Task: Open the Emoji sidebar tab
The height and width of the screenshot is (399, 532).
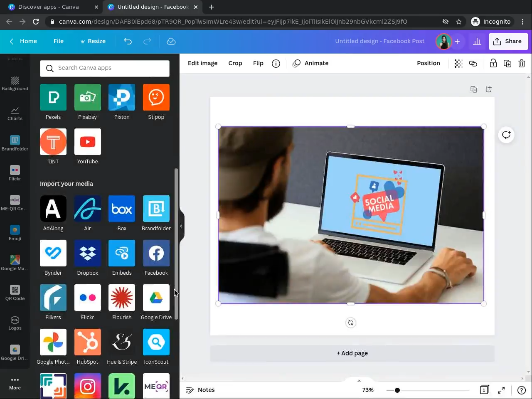Action: pyautogui.click(x=15, y=233)
